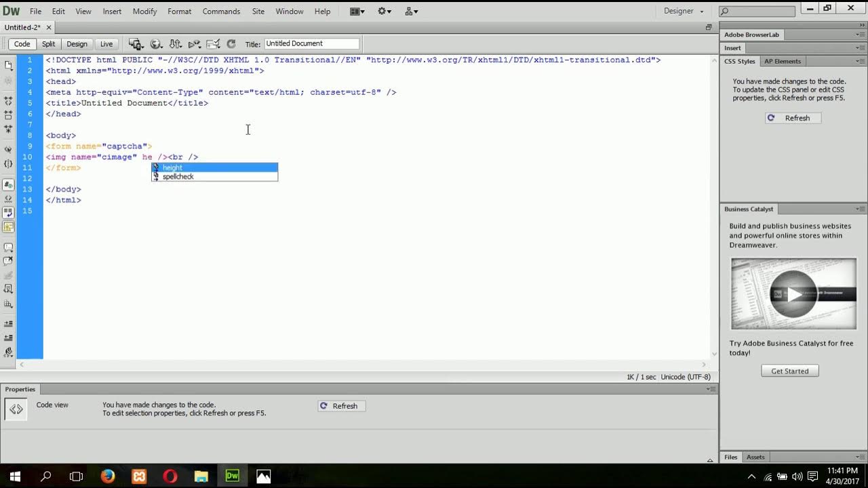The height and width of the screenshot is (488, 868).
Task: Select height in code hint list
Action: point(214,167)
